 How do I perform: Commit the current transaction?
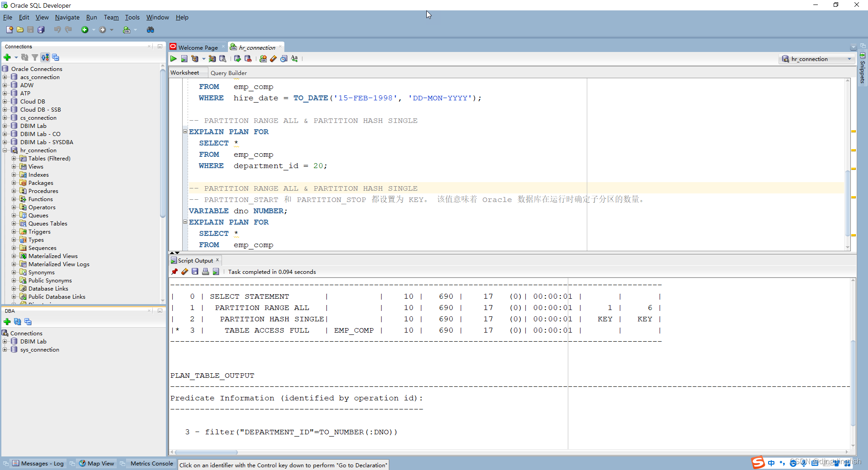237,59
